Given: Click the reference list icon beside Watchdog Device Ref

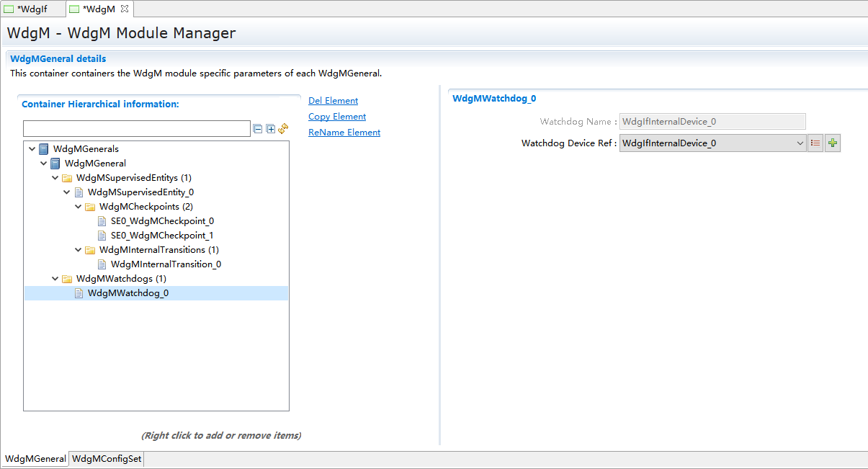Looking at the screenshot, I should [x=815, y=143].
